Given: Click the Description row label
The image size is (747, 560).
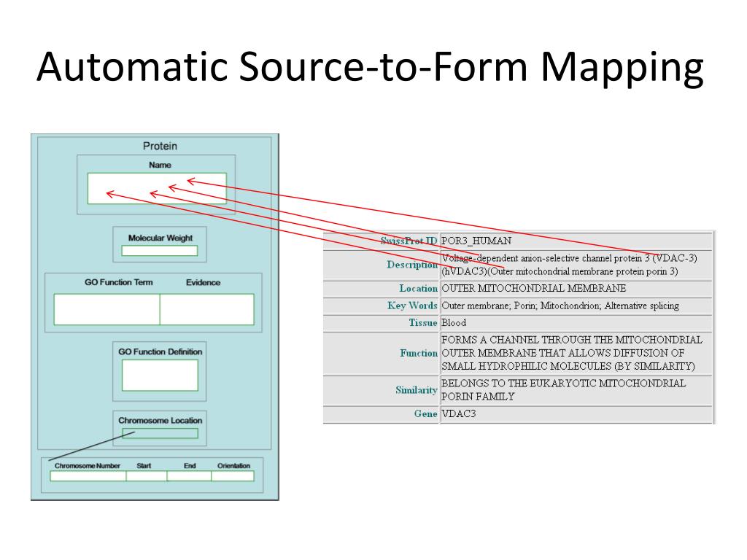Looking at the screenshot, I should coord(412,264).
